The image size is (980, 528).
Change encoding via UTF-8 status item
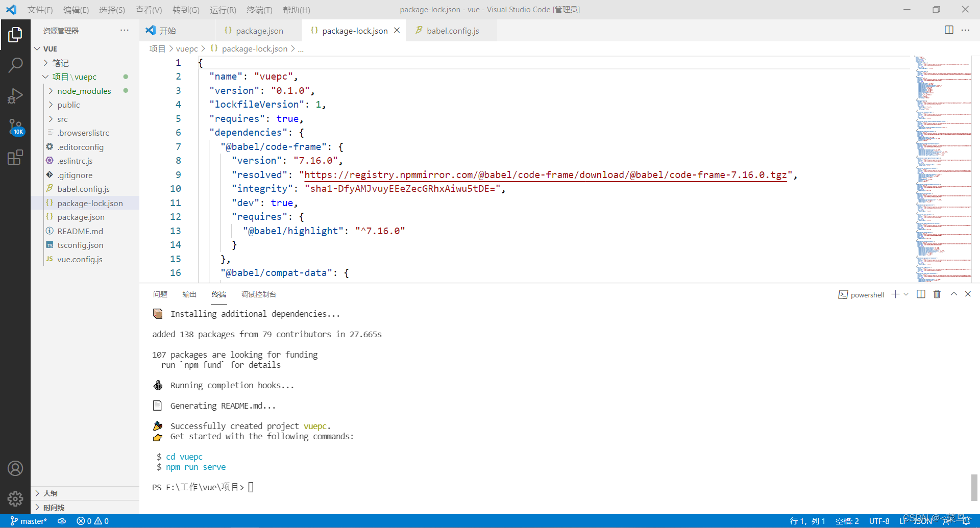tap(879, 521)
